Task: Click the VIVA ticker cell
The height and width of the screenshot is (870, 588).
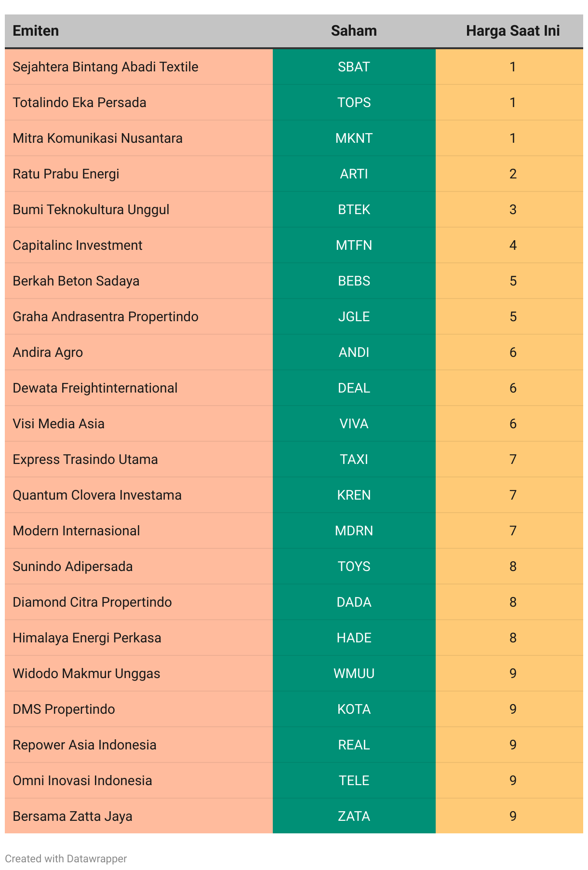Action: [354, 423]
